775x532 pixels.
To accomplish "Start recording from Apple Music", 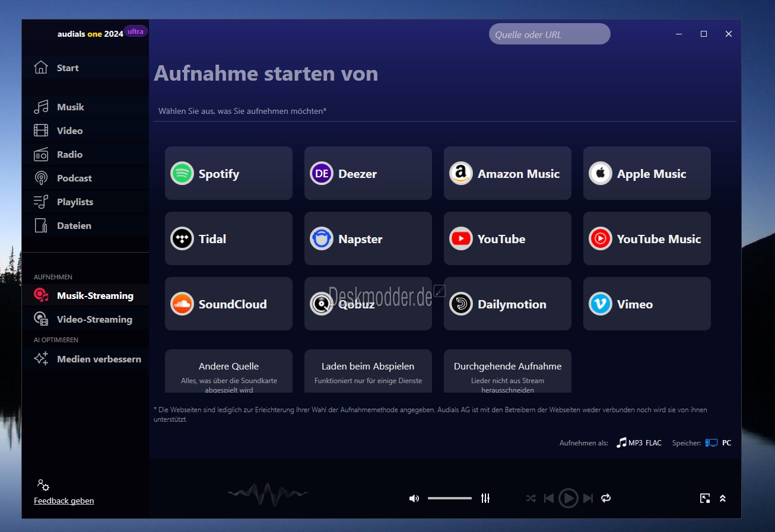I will coord(647,173).
